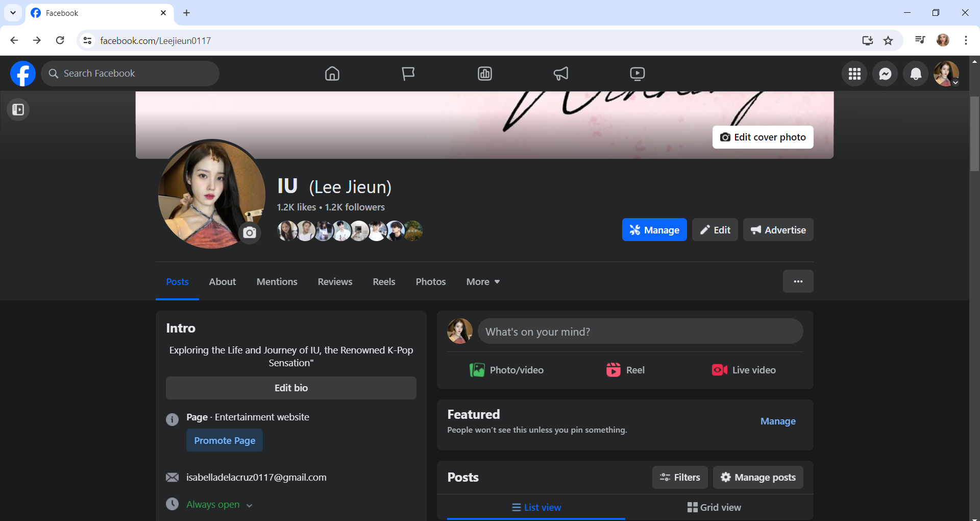Open the Pages flag icon

tap(408, 74)
